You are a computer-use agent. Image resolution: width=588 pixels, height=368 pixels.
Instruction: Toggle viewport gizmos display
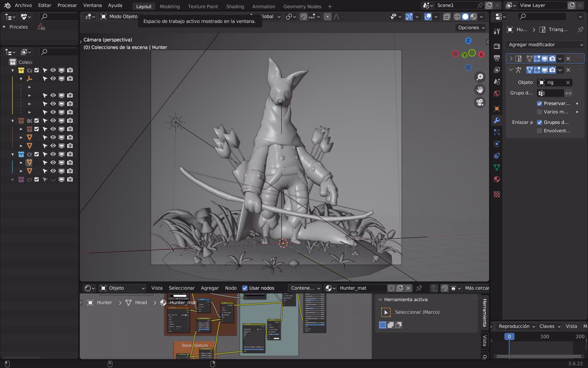[409, 17]
